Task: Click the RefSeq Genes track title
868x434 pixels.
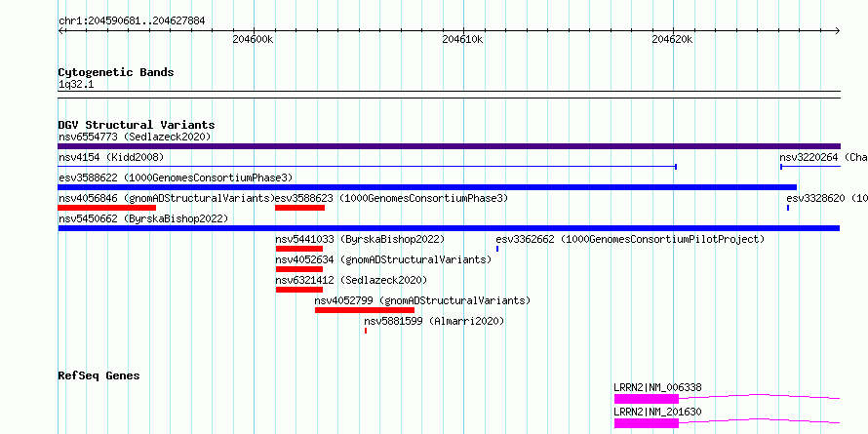Action: 99,375
